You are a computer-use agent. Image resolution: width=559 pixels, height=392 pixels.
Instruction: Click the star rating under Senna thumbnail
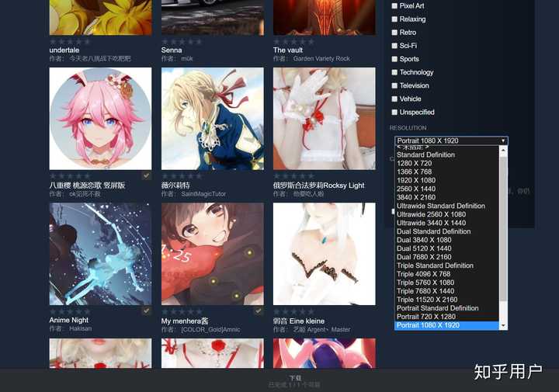(182, 42)
